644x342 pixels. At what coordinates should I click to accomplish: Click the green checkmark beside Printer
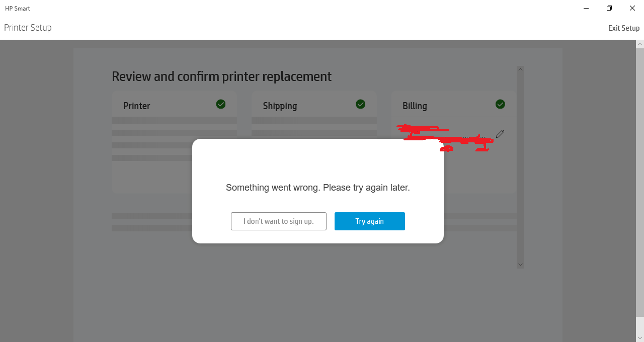[x=220, y=104]
